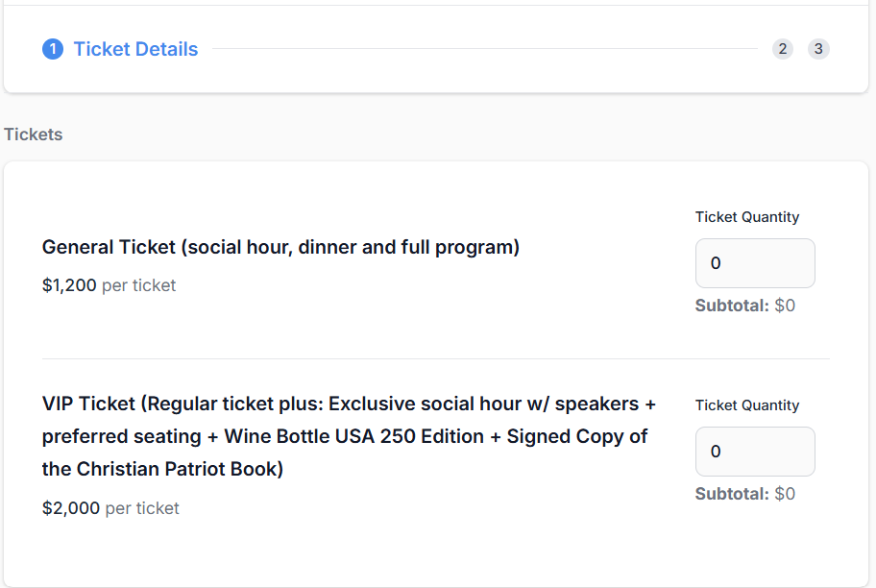This screenshot has height=588, width=876.
Task: Click the VIP Ticket title's first line
Action: (349, 404)
